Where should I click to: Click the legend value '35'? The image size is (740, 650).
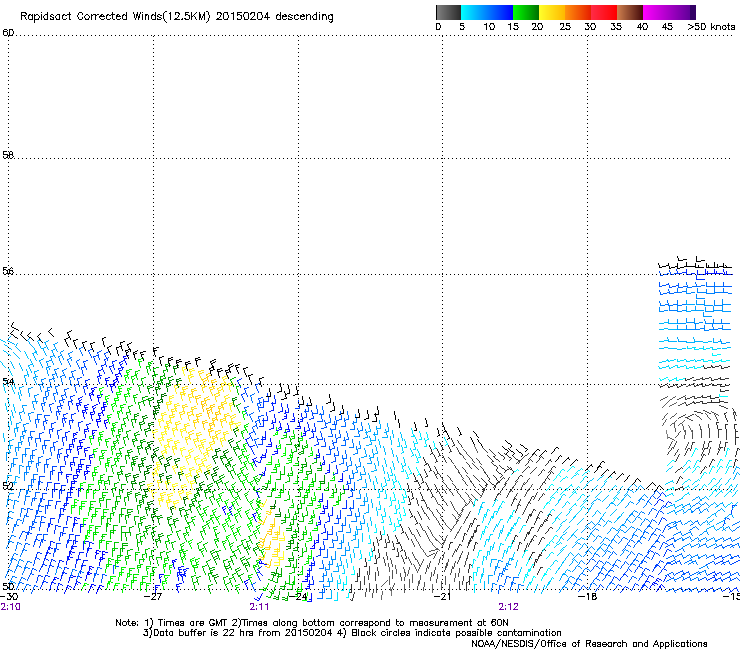coord(616,27)
